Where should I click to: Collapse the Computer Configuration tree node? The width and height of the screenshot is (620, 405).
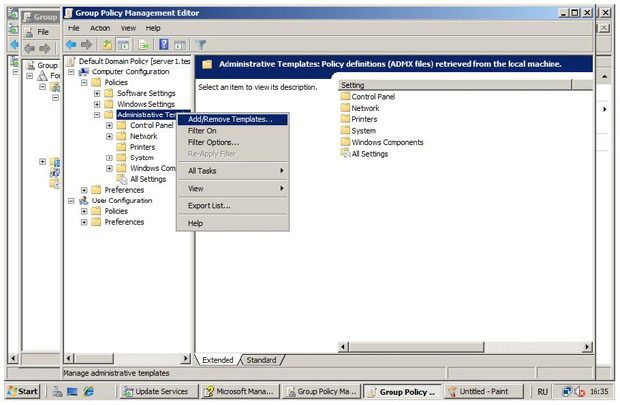coord(72,72)
